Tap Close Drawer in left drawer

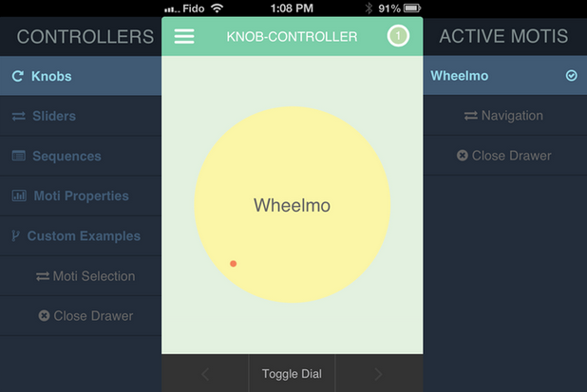click(x=93, y=316)
